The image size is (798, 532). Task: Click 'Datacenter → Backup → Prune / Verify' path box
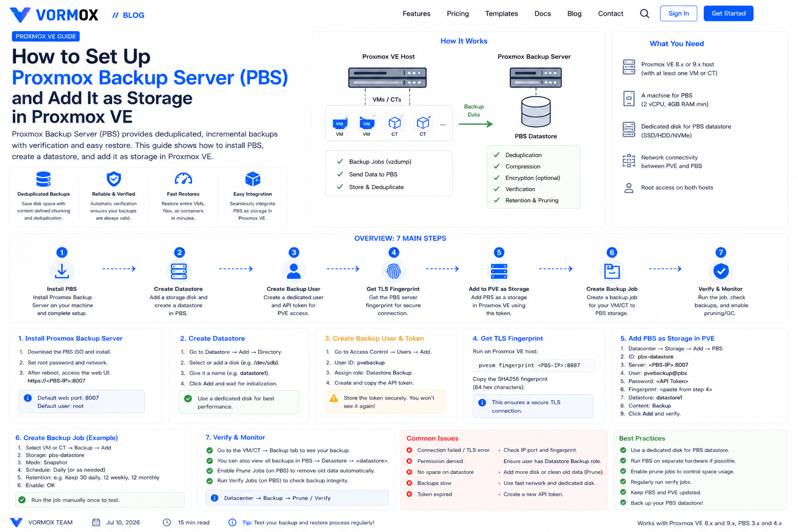tap(297, 498)
